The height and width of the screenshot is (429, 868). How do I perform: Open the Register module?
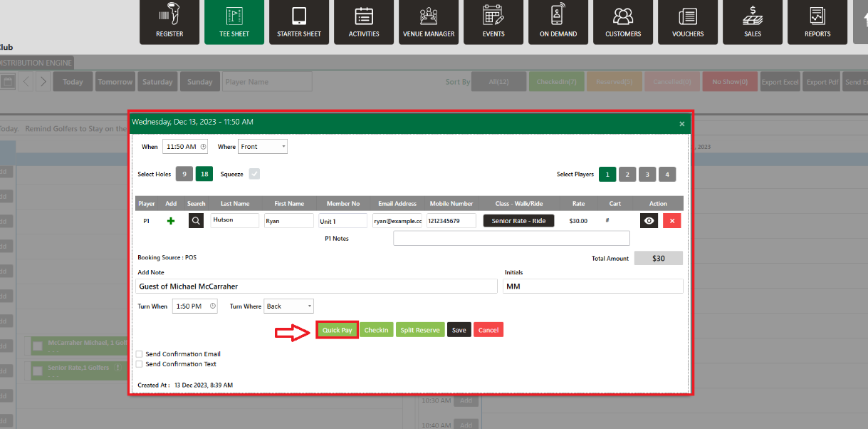pyautogui.click(x=169, y=22)
